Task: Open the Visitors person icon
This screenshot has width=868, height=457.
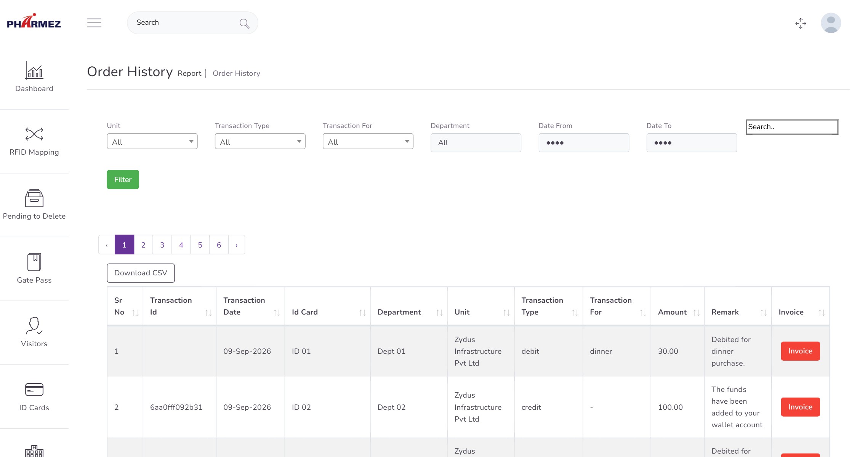Action: click(34, 326)
